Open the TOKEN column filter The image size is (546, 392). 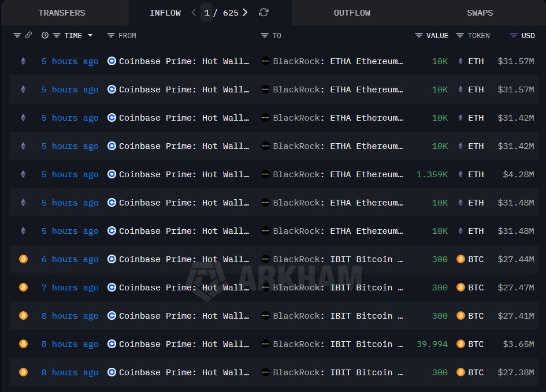coord(460,35)
